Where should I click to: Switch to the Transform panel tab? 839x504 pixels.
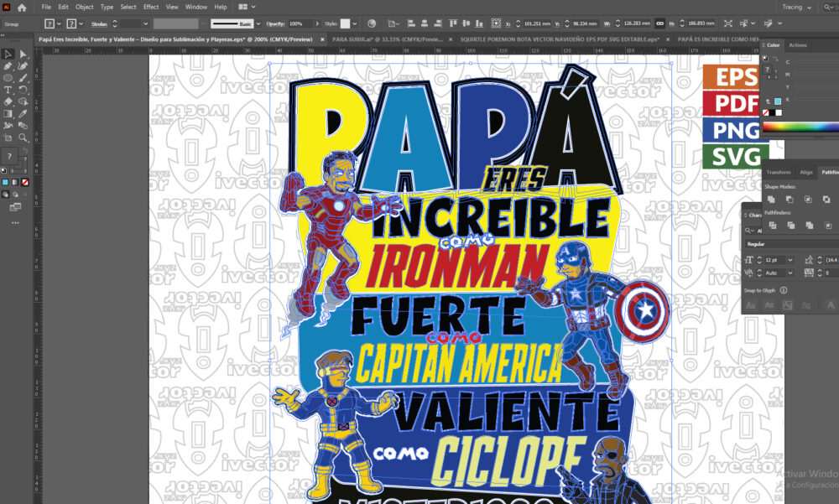[x=778, y=172]
